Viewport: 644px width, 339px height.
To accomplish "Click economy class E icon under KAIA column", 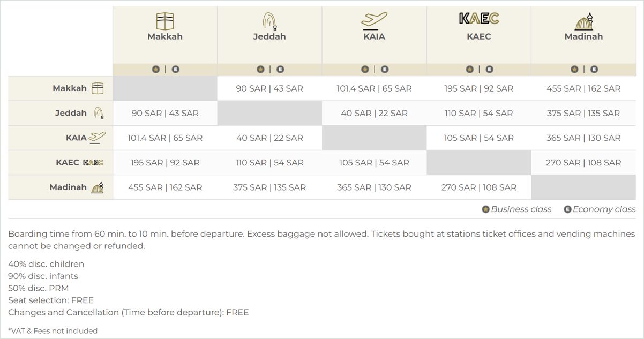I will click(x=385, y=69).
